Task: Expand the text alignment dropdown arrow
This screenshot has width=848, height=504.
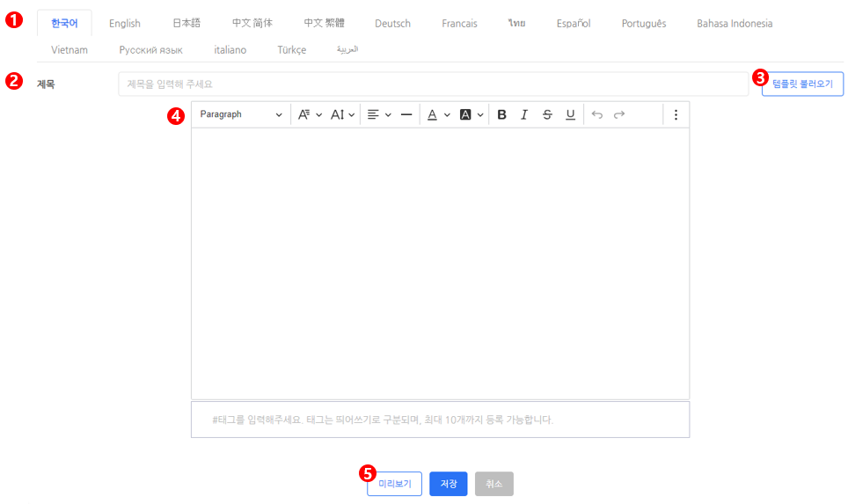Action: (x=388, y=114)
